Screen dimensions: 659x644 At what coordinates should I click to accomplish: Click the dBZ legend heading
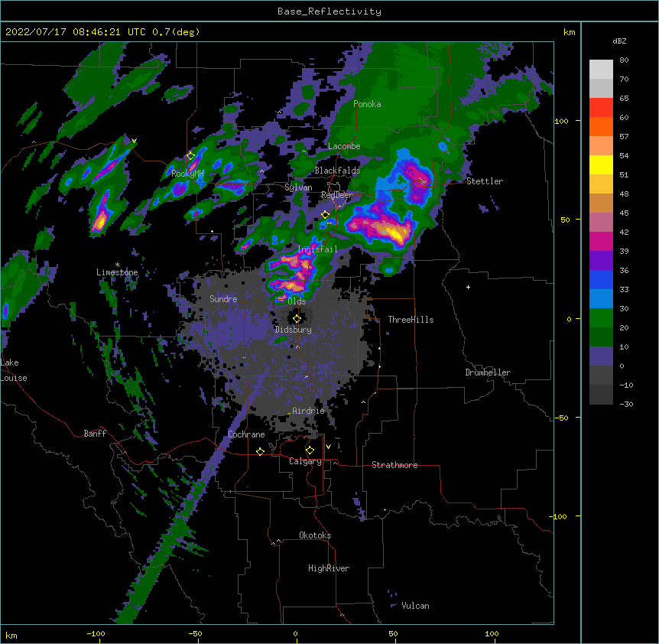click(x=619, y=41)
